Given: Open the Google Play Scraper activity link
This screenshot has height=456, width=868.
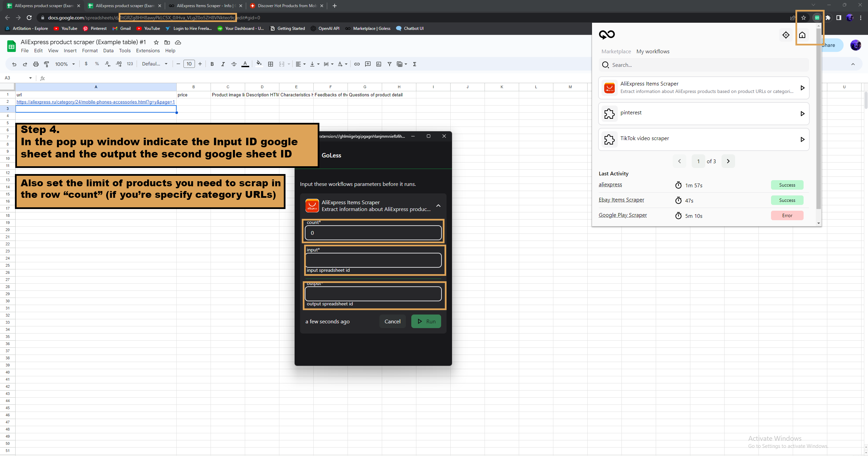Looking at the screenshot, I should 623,215.
